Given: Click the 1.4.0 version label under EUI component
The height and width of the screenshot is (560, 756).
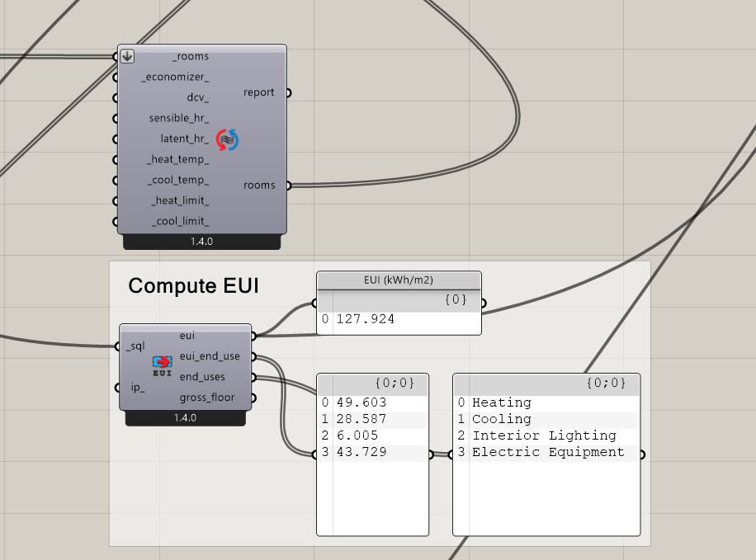Looking at the screenshot, I should click(x=185, y=418).
